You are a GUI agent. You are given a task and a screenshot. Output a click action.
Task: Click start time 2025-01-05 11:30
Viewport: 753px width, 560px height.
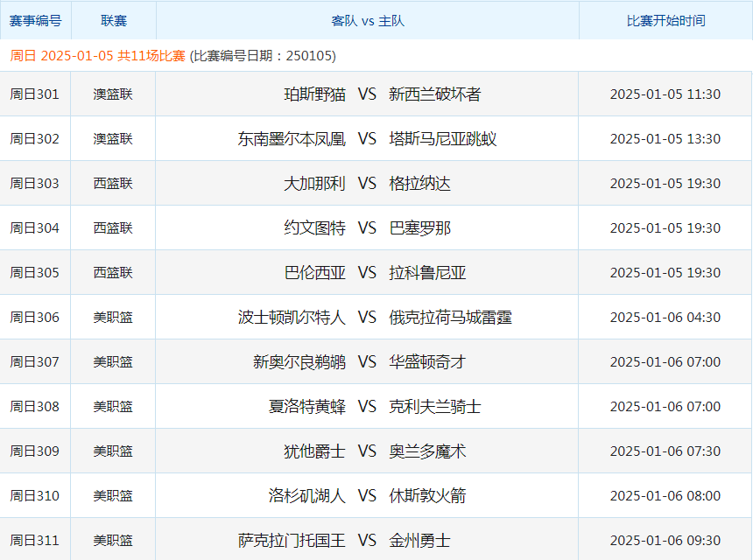coord(665,94)
